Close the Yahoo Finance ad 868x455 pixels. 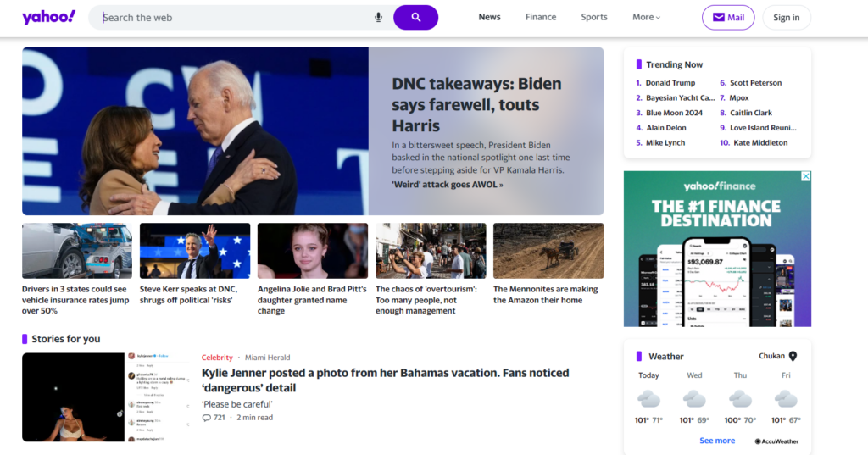[x=806, y=176]
